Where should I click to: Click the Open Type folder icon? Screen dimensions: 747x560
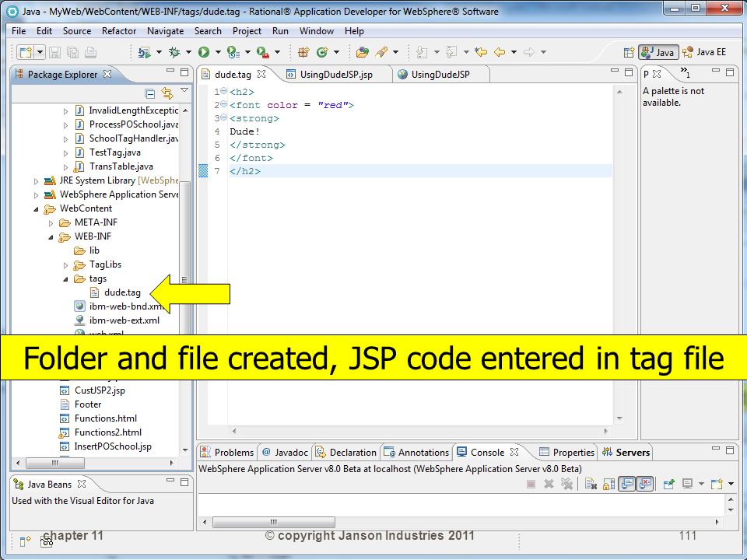[x=363, y=52]
